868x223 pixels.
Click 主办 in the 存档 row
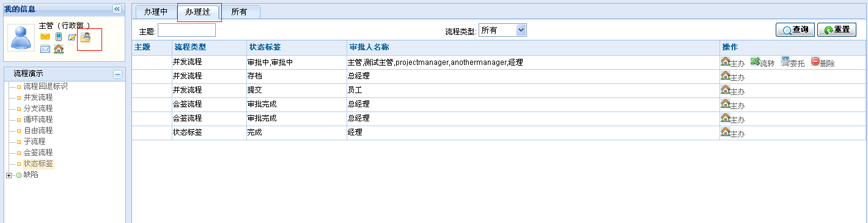point(732,76)
